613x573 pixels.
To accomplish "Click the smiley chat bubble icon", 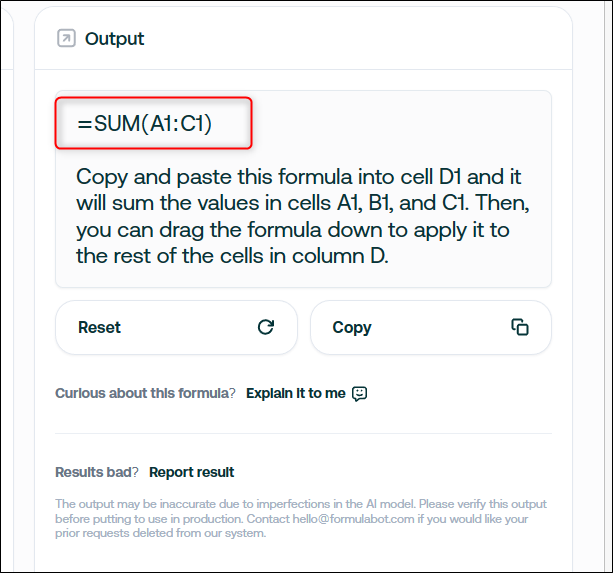I will [359, 394].
